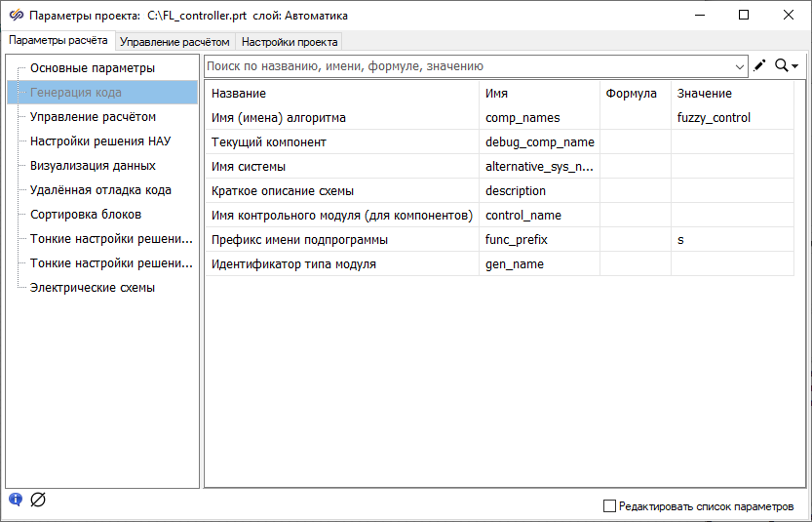This screenshot has width=812, height=522.
Task: Open the search field history dropdown
Action: 739,66
